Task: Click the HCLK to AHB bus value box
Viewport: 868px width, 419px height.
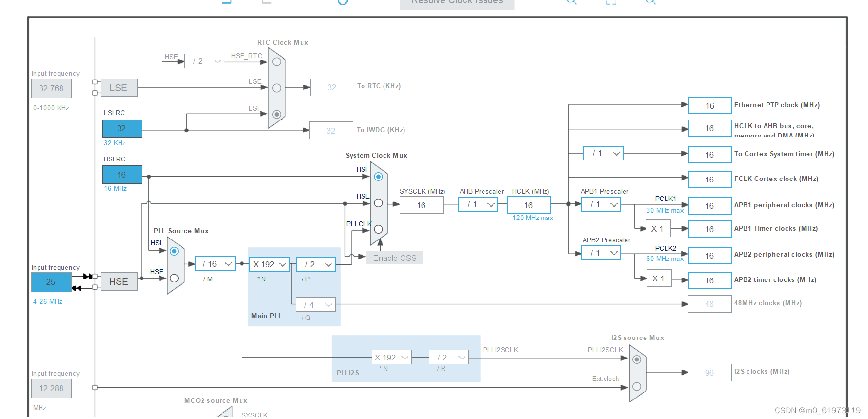Action: click(x=710, y=128)
